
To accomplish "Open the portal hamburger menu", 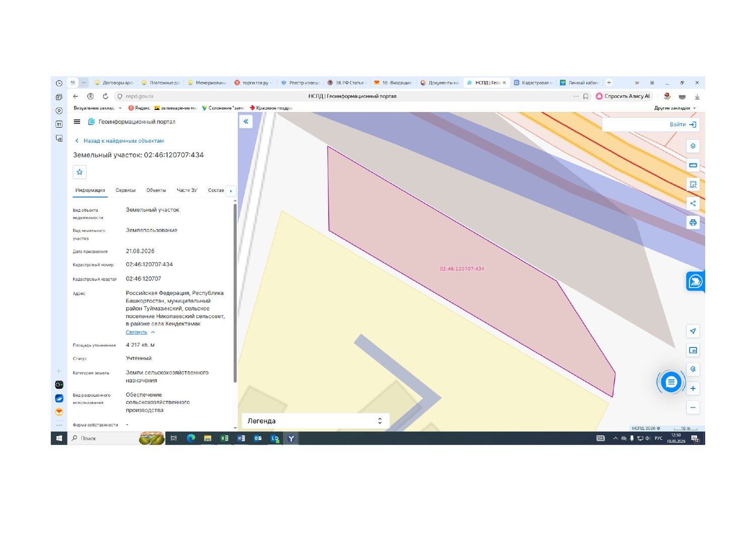I will (77, 122).
